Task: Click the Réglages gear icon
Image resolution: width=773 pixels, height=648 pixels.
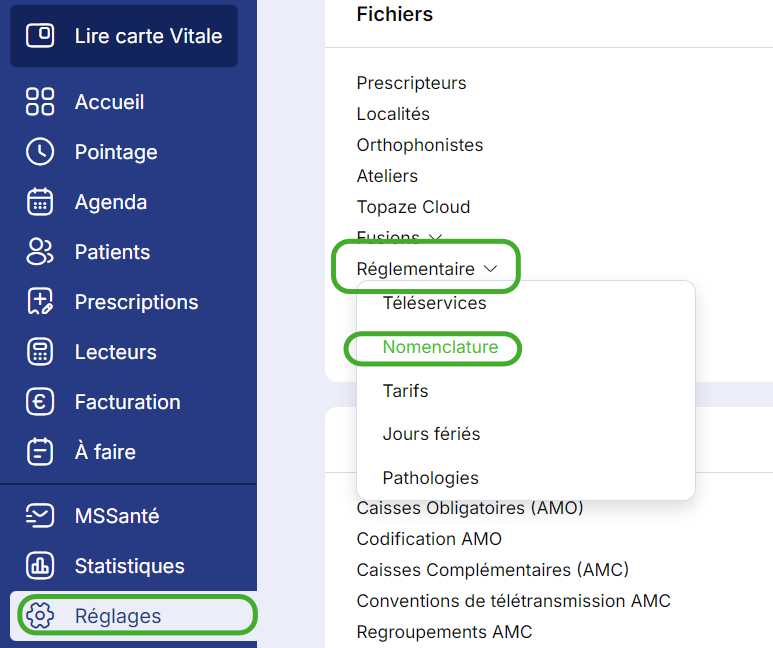Action: (x=40, y=615)
